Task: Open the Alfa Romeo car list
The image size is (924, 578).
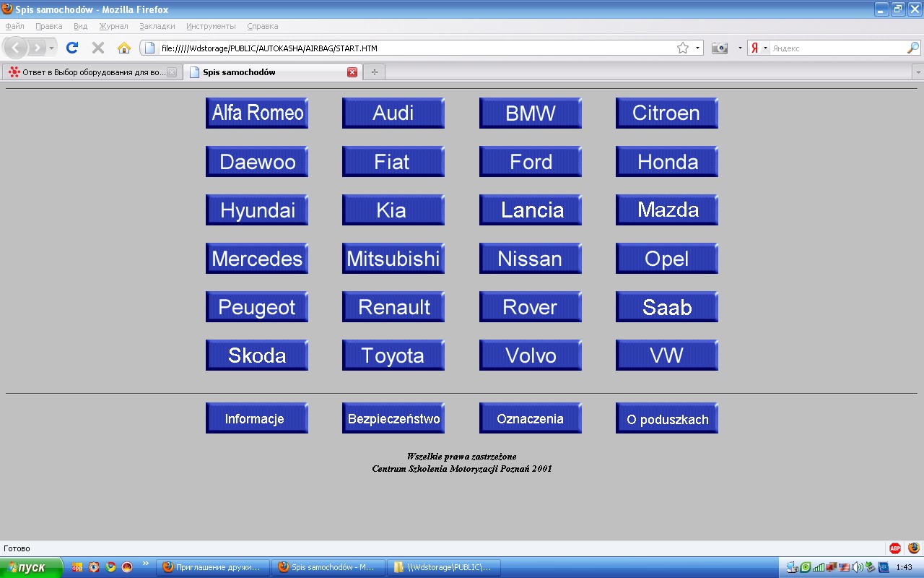Action: (x=257, y=113)
